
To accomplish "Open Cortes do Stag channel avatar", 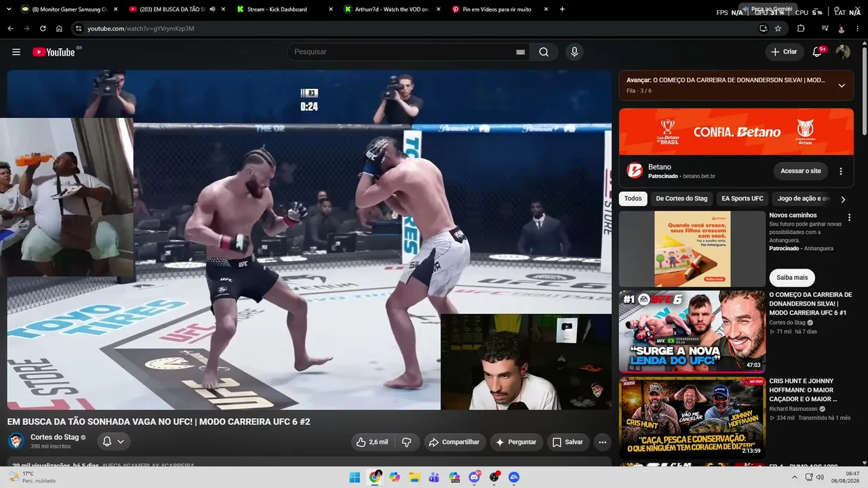I will [16, 441].
